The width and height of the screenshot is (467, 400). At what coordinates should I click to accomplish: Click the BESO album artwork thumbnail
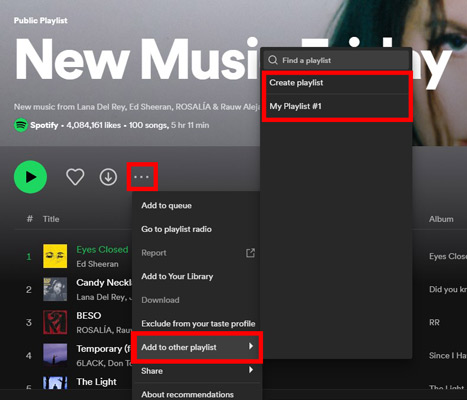point(55,322)
